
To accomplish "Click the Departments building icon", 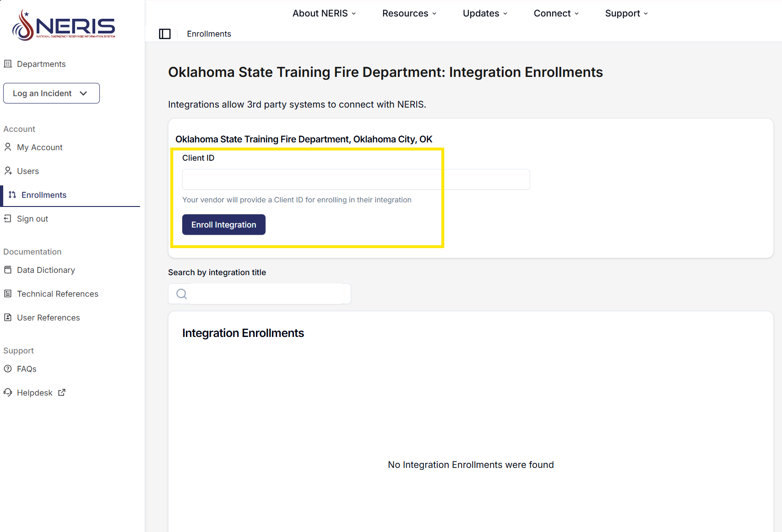I will pyautogui.click(x=8, y=64).
